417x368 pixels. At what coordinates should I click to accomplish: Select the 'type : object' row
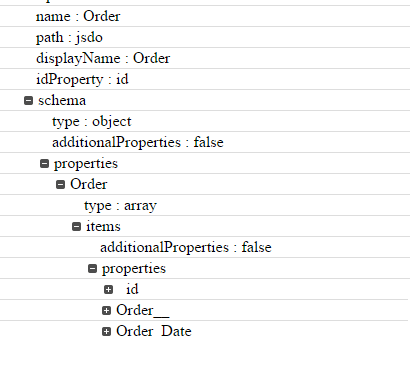tap(205, 121)
